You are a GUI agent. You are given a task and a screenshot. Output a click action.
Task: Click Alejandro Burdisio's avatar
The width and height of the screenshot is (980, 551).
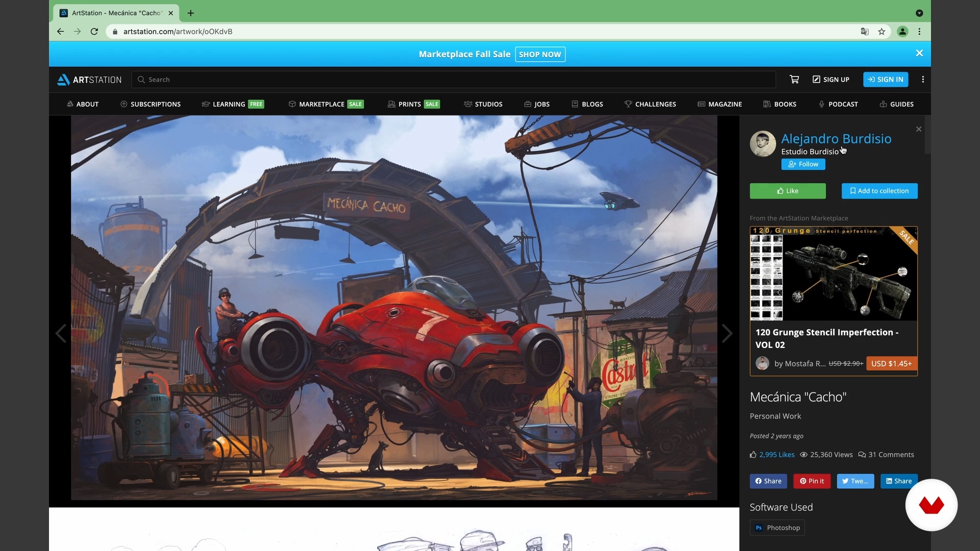click(x=763, y=144)
